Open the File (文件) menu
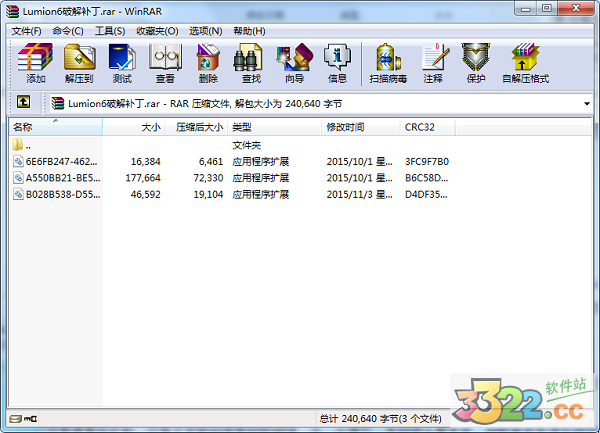 point(26,31)
